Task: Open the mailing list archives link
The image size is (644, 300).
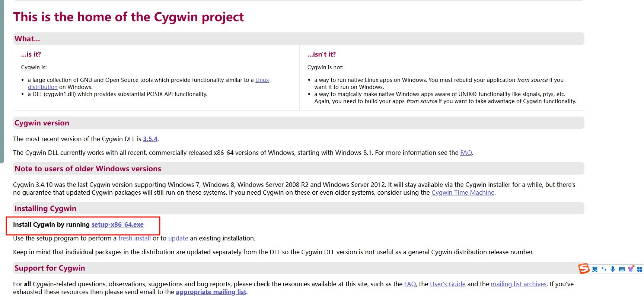Action: 519,284
